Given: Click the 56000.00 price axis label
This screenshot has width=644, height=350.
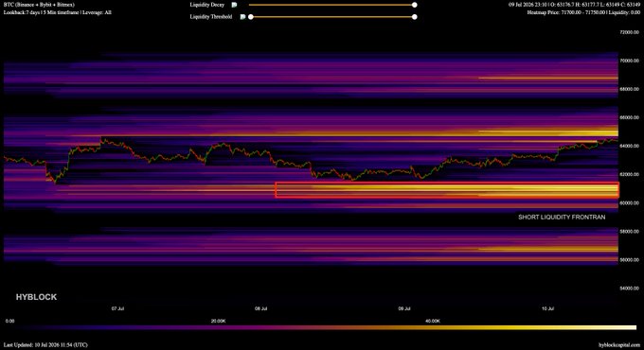Looking at the screenshot, I should (x=630, y=260).
